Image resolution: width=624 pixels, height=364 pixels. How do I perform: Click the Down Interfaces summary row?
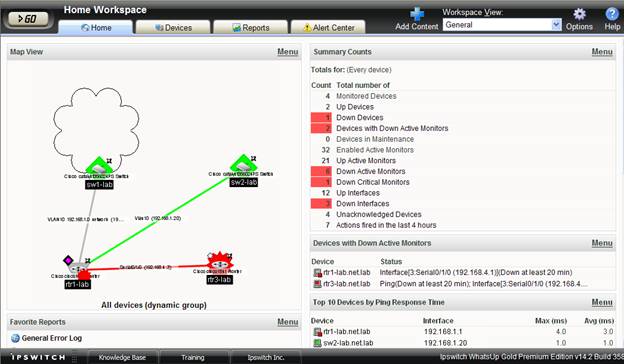pyautogui.click(x=462, y=203)
